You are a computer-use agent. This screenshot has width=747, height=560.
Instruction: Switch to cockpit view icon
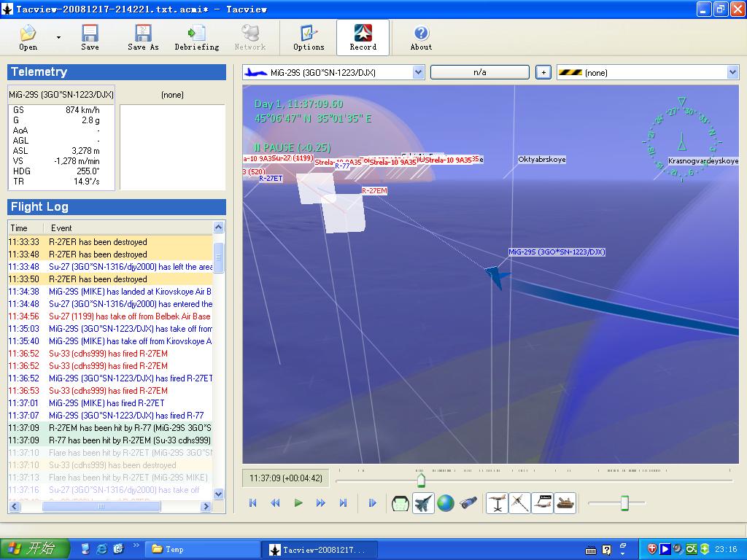click(400, 503)
